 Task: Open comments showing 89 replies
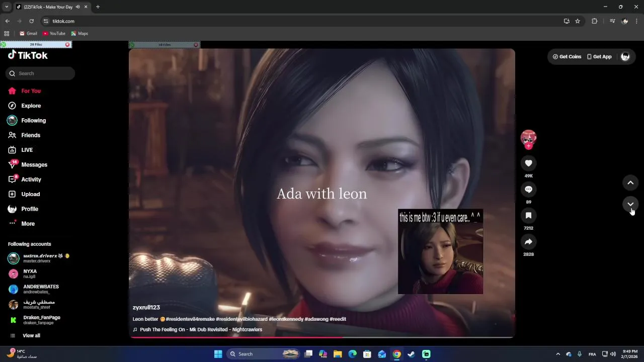tap(528, 189)
